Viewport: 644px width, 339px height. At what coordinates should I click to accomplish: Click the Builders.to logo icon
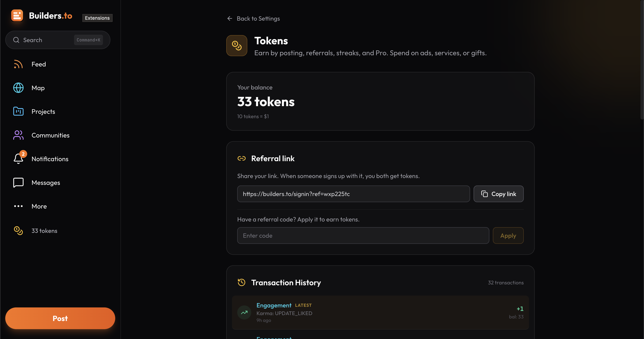[x=17, y=16]
